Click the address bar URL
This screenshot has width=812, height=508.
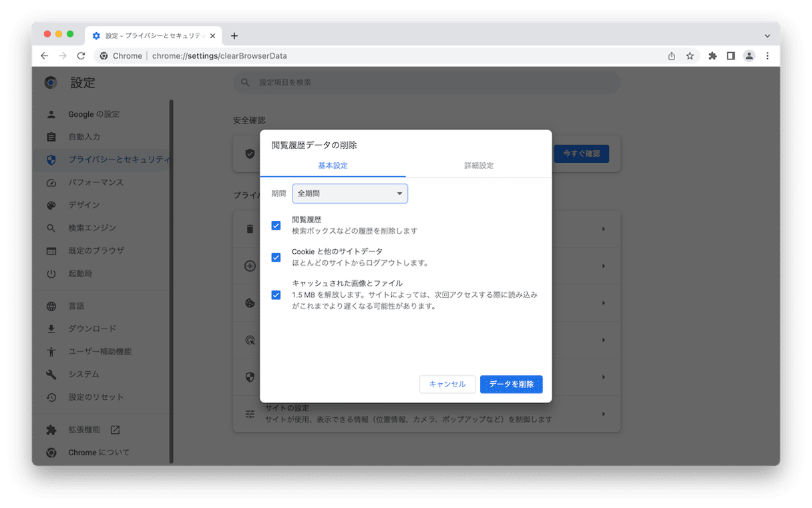click(x=220, y=56)
